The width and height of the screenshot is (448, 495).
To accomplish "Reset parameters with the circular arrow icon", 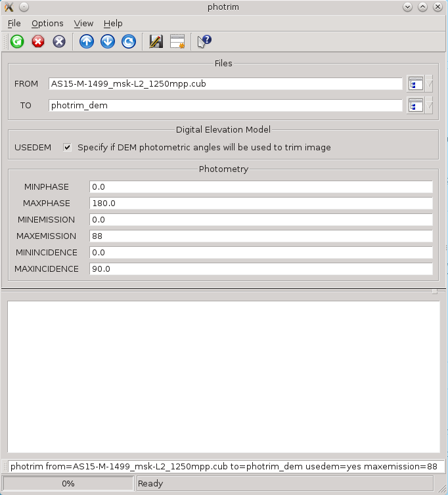I will click(x=129, y=41).
